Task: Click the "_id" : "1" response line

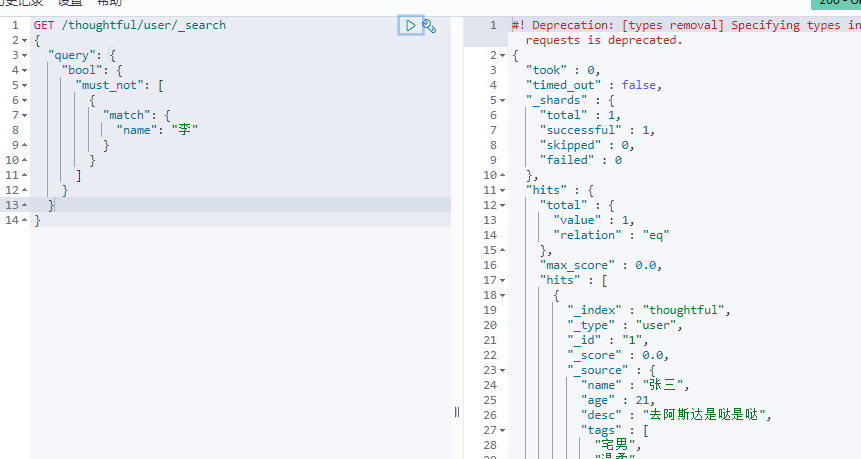Action: coord(607,340)
